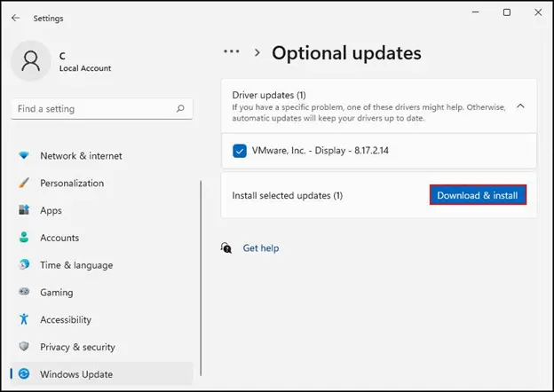Click the Install selected updates (1) text
This screenshot has width=554, height=392.
point(288,195)
